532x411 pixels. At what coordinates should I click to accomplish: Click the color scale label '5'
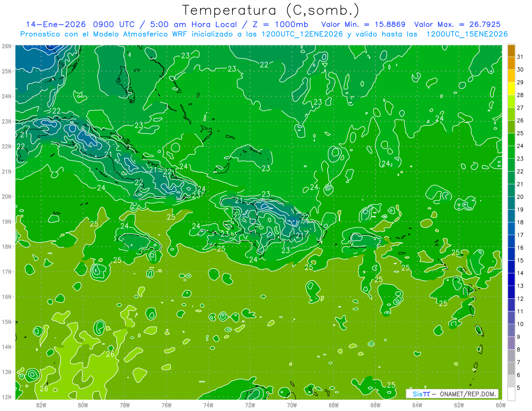(x=519, y=388)
